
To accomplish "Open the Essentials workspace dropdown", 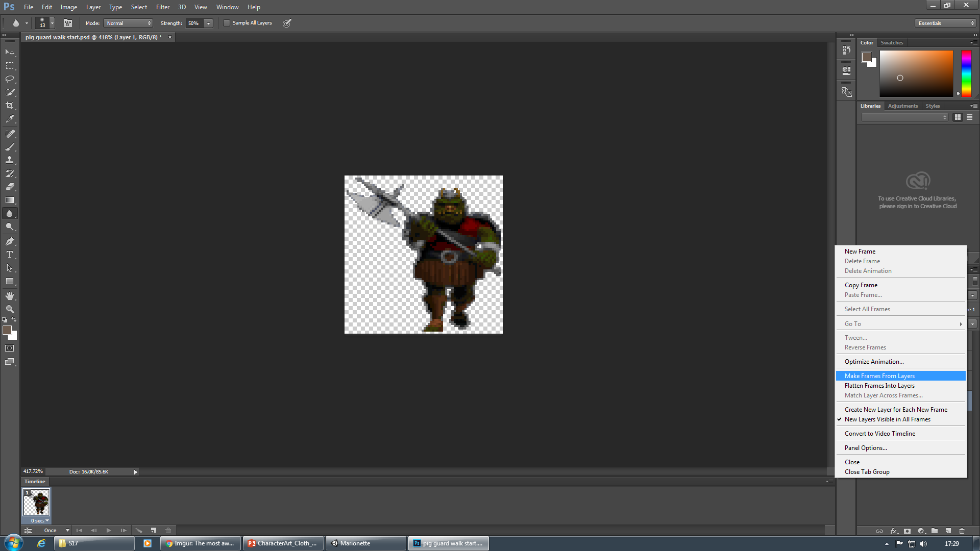I will click(x=945, y=23).
